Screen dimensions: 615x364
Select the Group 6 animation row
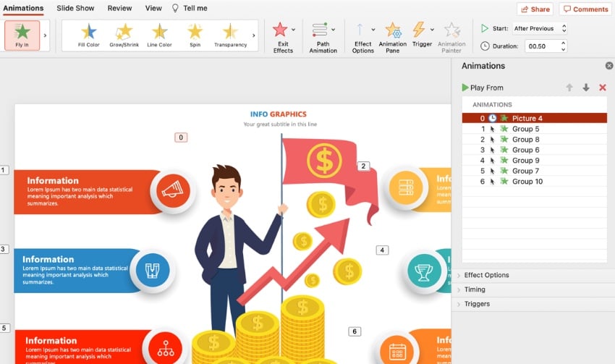[x=534, y=150]
